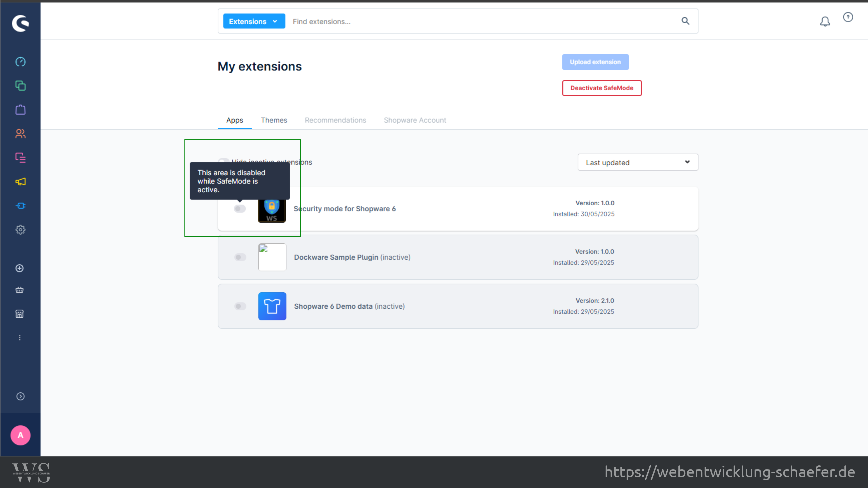868x488 pixels.
Task: Click the Shopware 6 Demo data t-shirt icon
Action: [272, 306]
